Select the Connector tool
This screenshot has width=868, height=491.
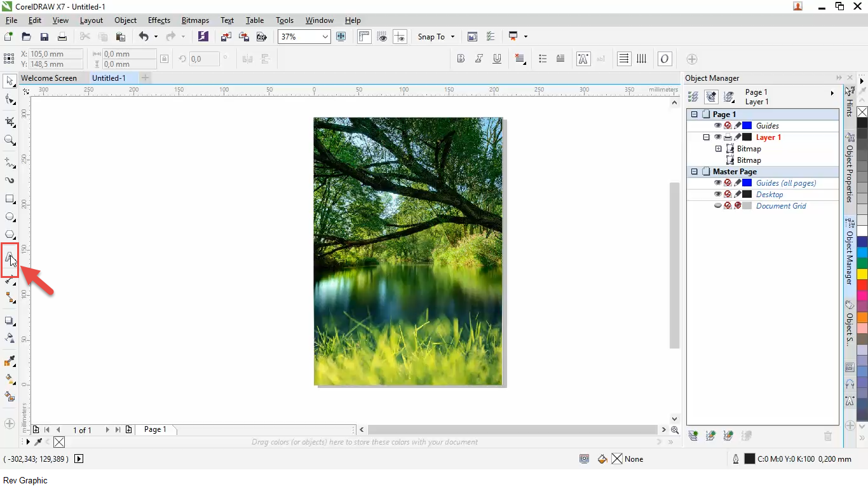coord(10,298)
